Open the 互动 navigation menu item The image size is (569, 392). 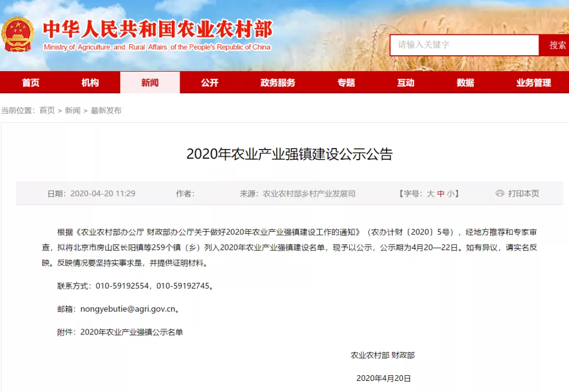pyautogui.click(x=406, y=82)
